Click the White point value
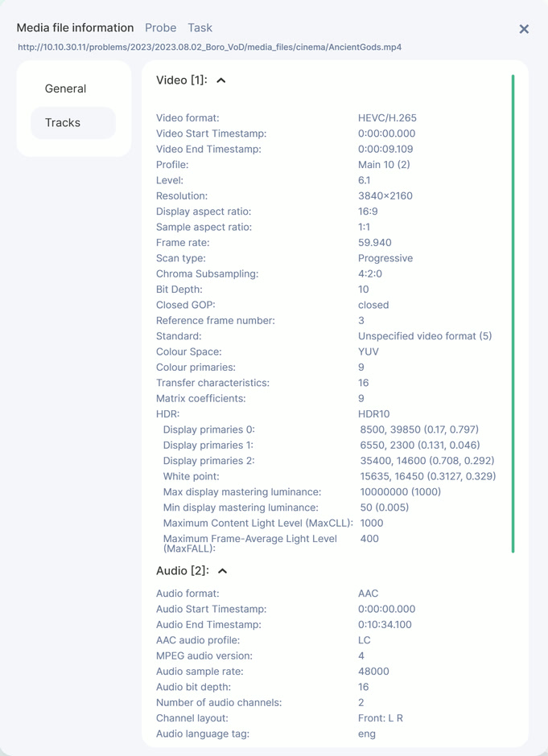The image size is (548, 756). click(427, 476)
